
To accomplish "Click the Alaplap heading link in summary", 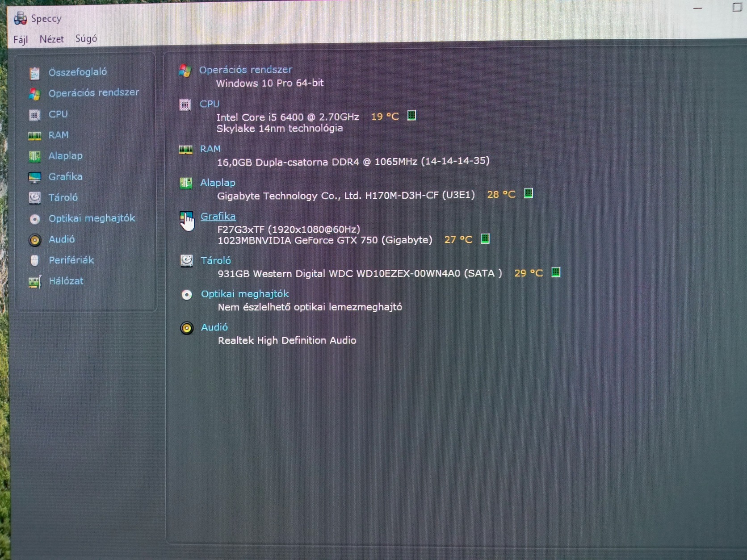I will click(218, 183).
